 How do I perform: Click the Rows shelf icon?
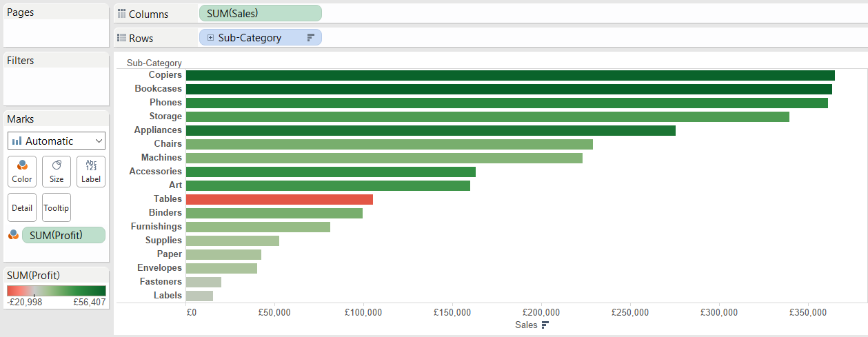pyautogui.click(x=122, y=39)
